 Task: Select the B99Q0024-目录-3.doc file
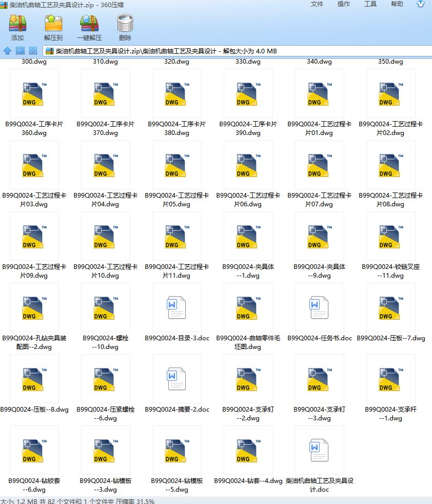[x=177, y=307]
